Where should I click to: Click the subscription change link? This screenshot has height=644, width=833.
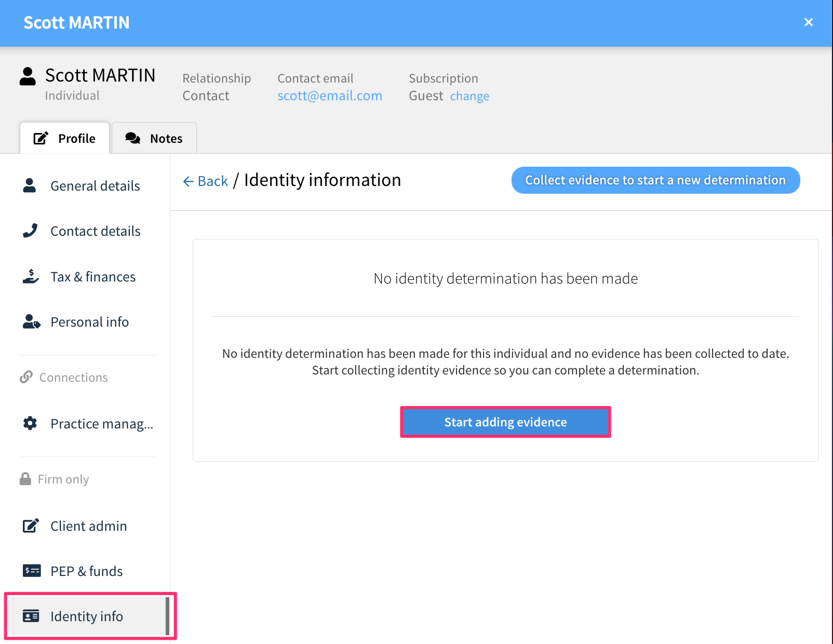click(469, 96)
